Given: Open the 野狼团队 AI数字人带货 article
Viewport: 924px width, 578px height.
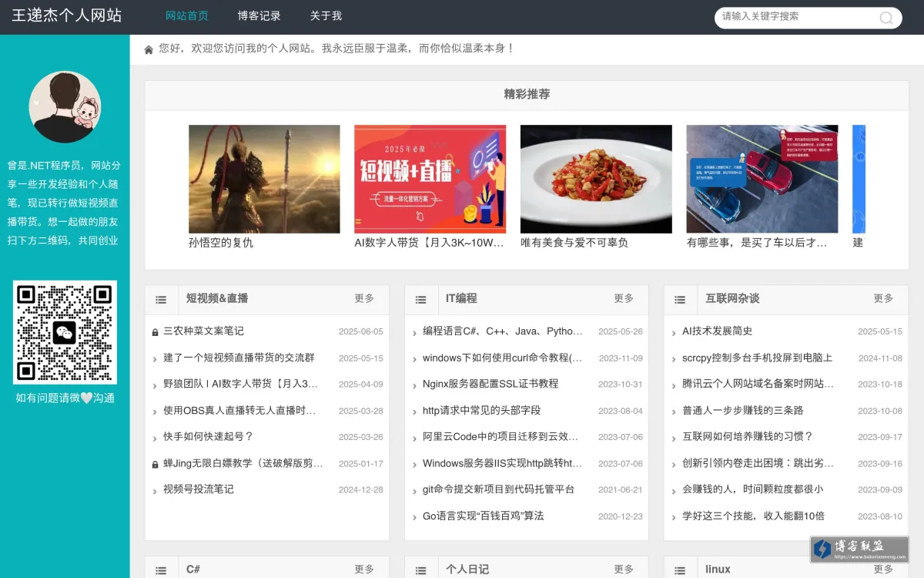Looking at the screenshot, I should (240, 384).
